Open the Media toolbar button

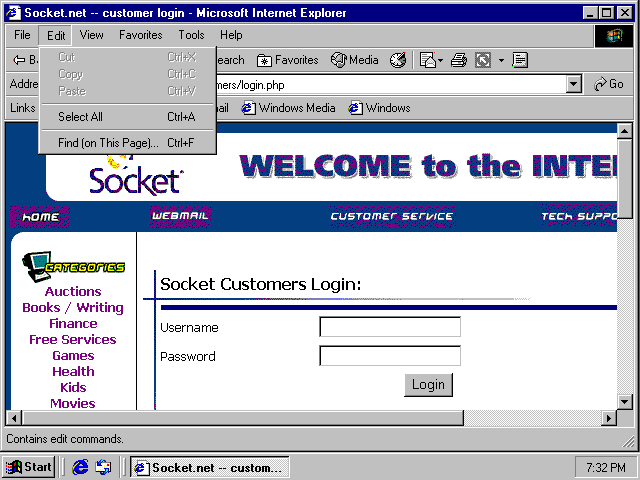tap(354, 60)
